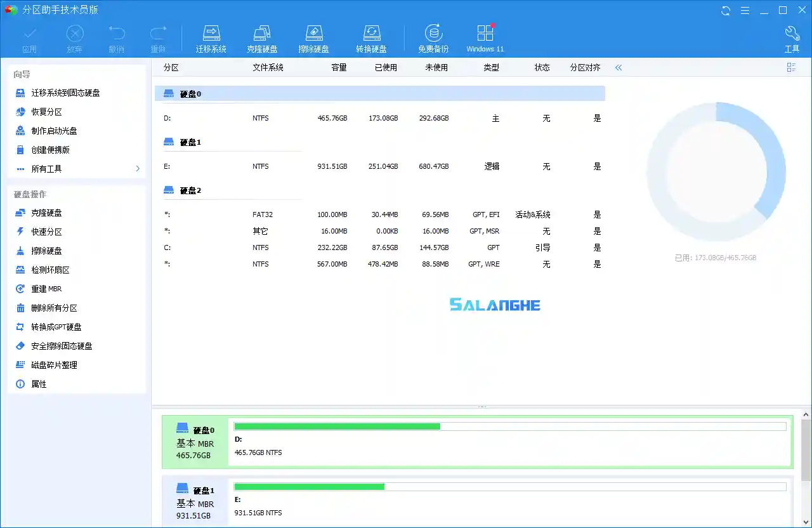The width and height of the screenshot is (812, 528).
Task: Click the green usage bar of drive D:
Action: 336,426
